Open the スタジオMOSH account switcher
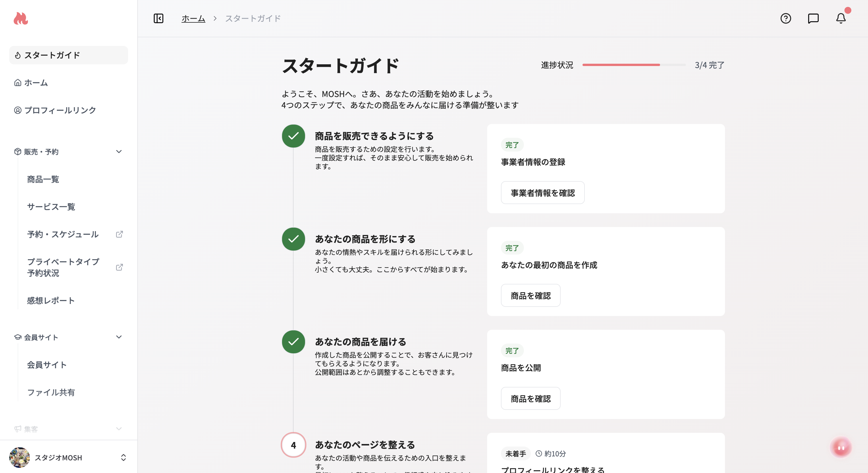The width and height of the screenshot is (868, 473). pos(68,458)
